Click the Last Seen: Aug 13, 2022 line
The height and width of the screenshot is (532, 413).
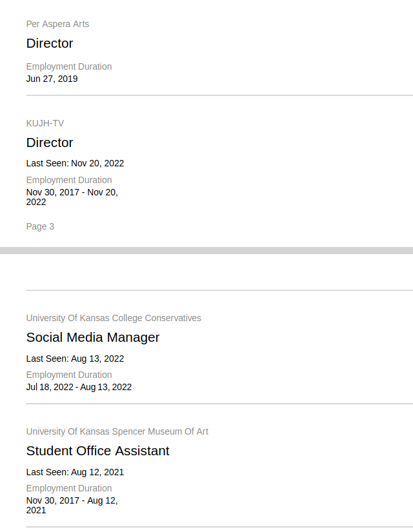coord(75,359)
